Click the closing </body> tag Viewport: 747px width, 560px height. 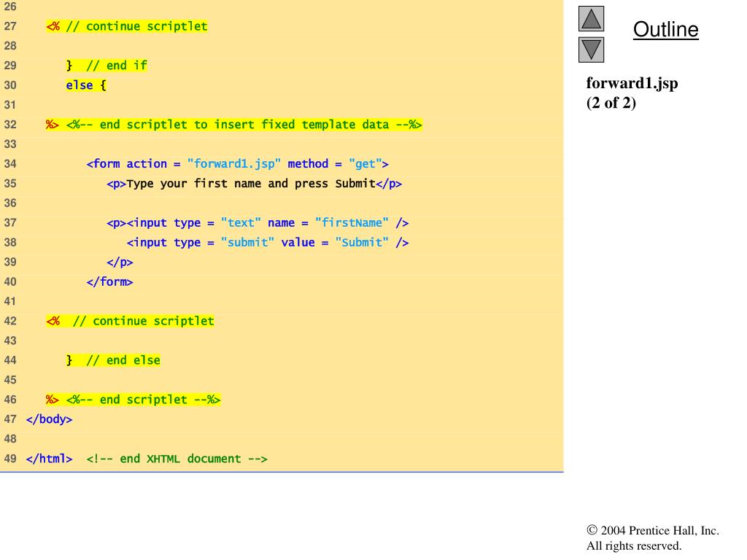point(49,419)
